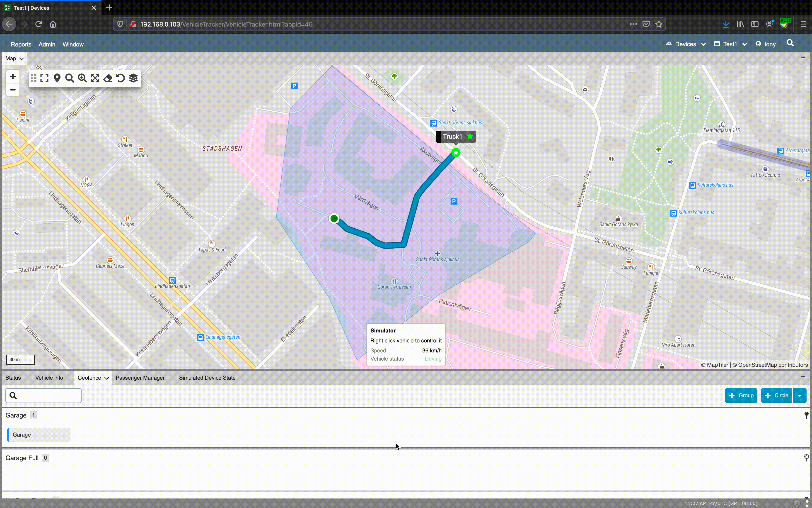Select the Garage geofence item
Image resolution: width=812 pixels, height=508 pixels.
[x=39, y=435]
